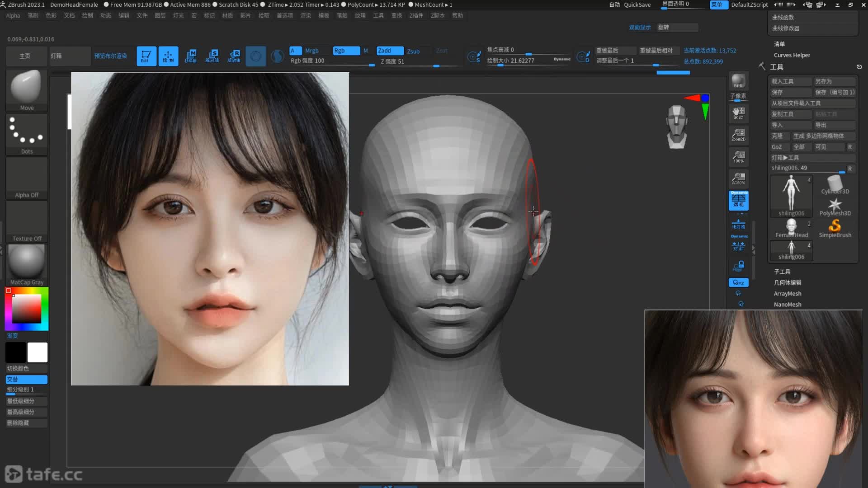This screenshot has height=488, width=868.
Task: Expand the 清单 section
Action: pos(779,44)
